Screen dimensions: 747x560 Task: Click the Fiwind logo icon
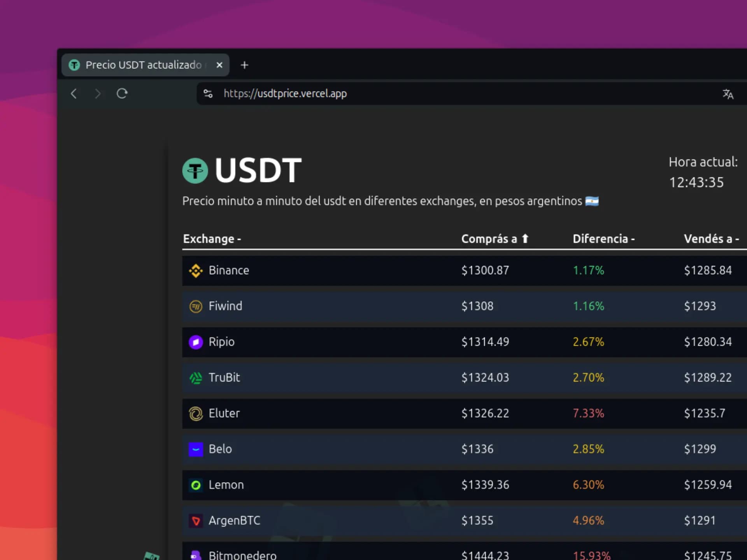pos(196,306)
